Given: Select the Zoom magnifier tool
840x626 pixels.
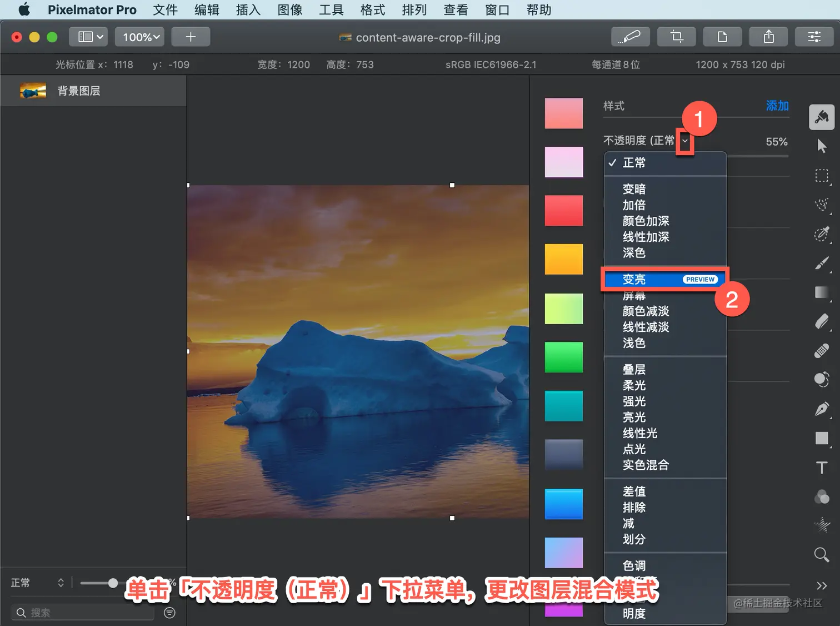Looking at the screenshot, I should tap(822, 554).
